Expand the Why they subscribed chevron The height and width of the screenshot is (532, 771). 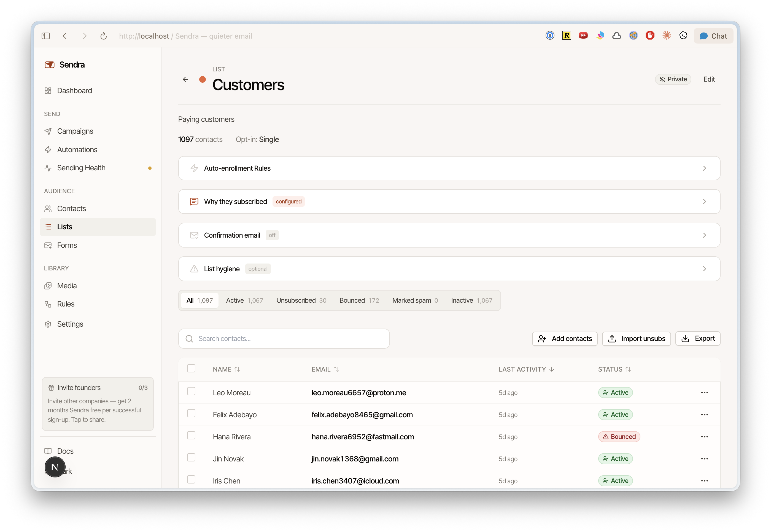coord(704,202)
